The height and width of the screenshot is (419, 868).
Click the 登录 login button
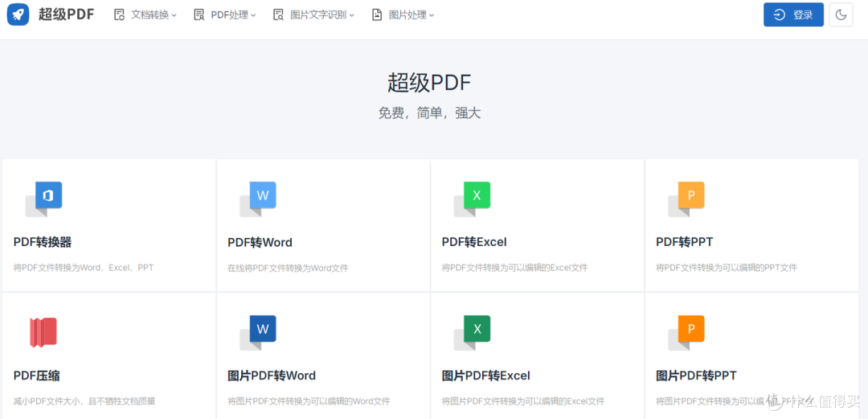pyautogui.click(x=793, y=15)
